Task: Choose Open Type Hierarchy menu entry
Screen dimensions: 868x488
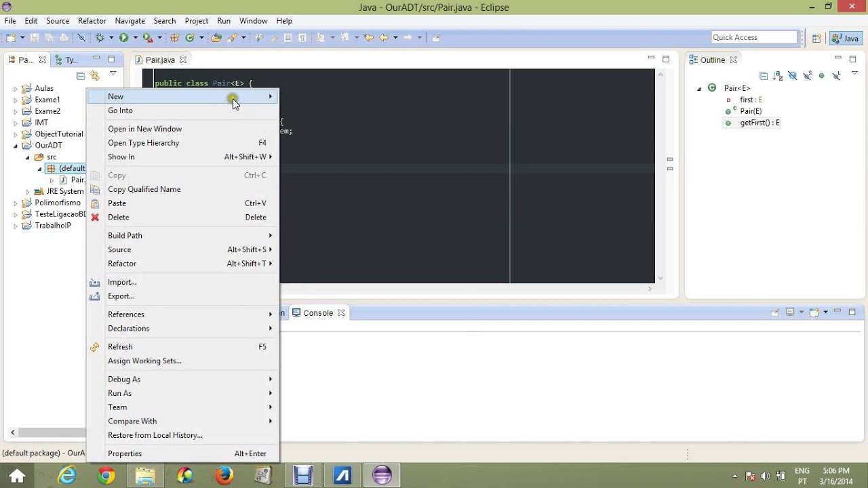Action: tap(183, 143)
